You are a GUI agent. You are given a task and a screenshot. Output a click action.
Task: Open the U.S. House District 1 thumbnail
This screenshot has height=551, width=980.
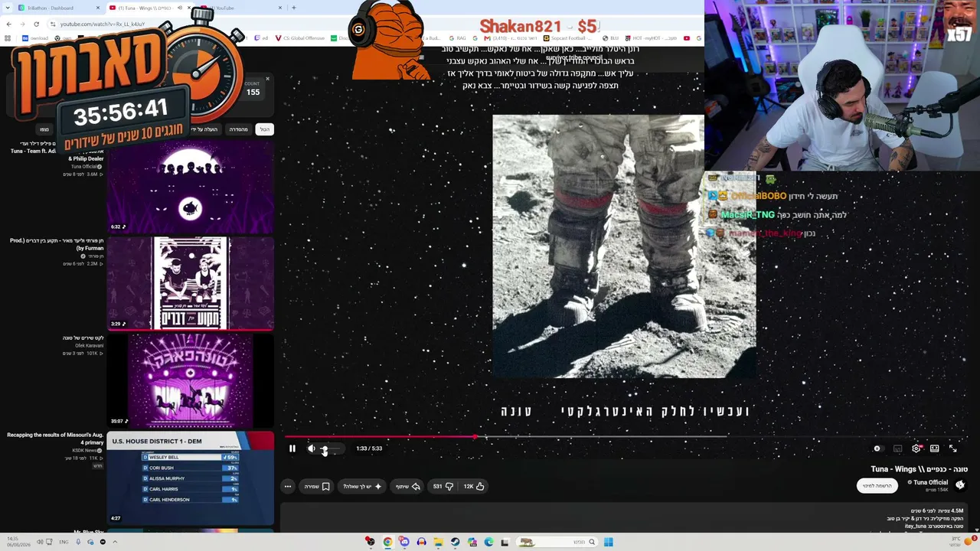coord(190,478)
